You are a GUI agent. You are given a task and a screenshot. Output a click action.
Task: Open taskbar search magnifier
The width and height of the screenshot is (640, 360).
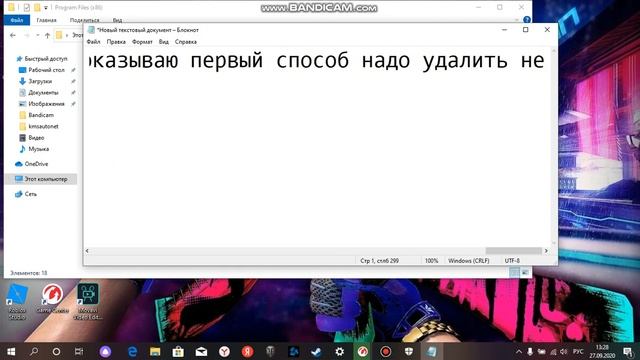click(x=34, y=351)
